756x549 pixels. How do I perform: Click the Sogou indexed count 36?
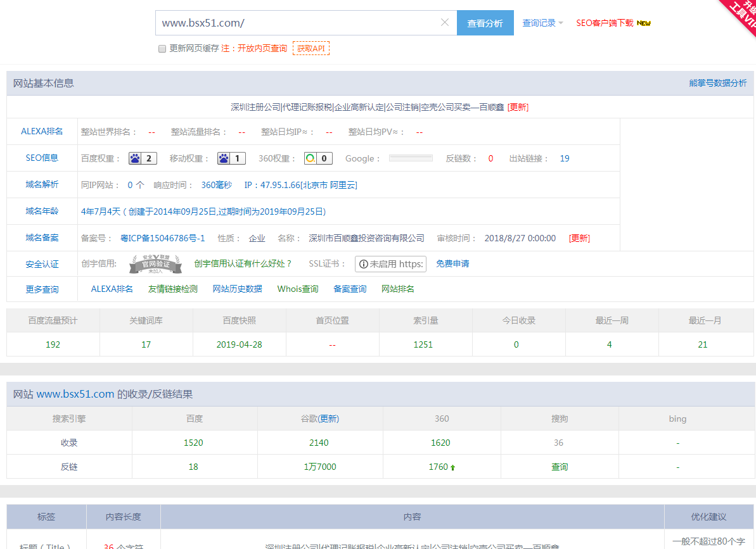[x=558, y=443]
